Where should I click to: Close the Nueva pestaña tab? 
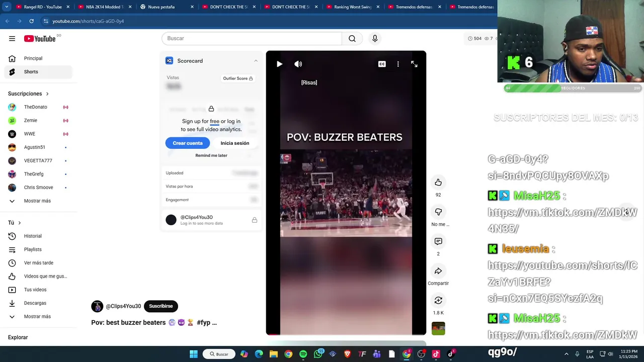[x=192, y=7]
